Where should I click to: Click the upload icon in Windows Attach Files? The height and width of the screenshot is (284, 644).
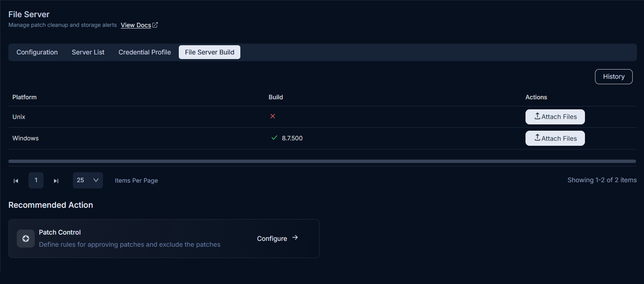coord(537,137)
